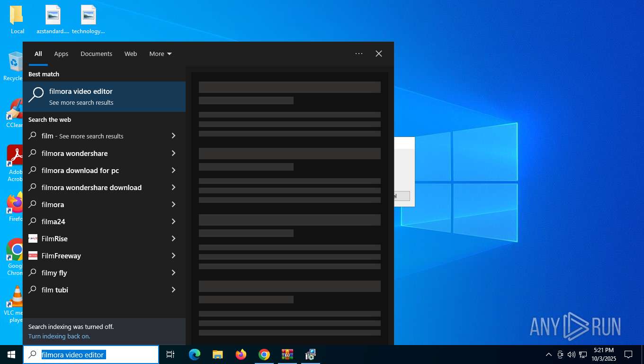Image resolution: width=644 pixels, height=364 pixels.
Task: Open the Windows Start menu
Action: pyautogui.click(x=11, y=355)
